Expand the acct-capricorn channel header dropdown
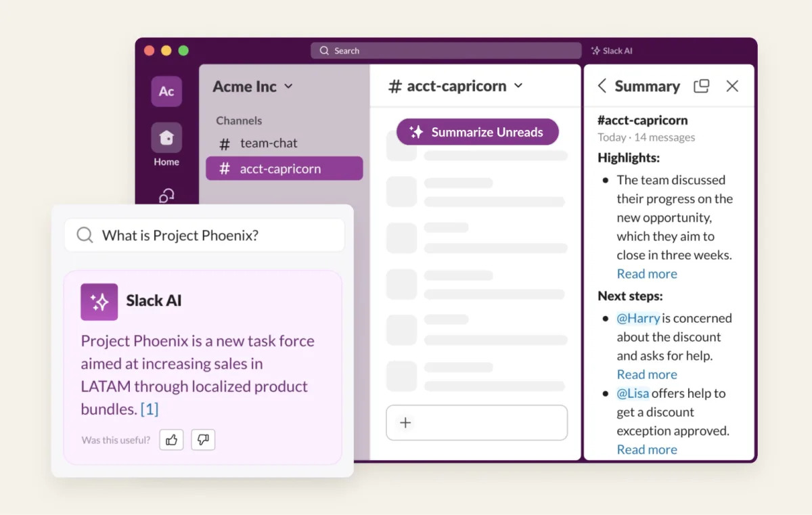 point(518,86)
